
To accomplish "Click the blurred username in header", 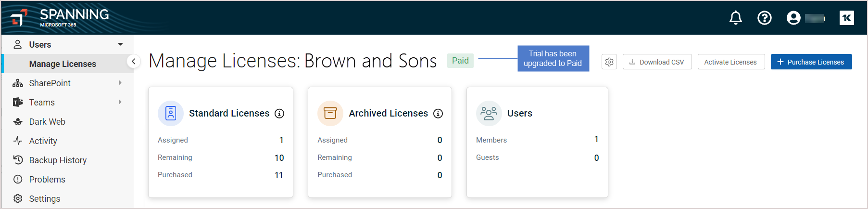I will (815, 18).
